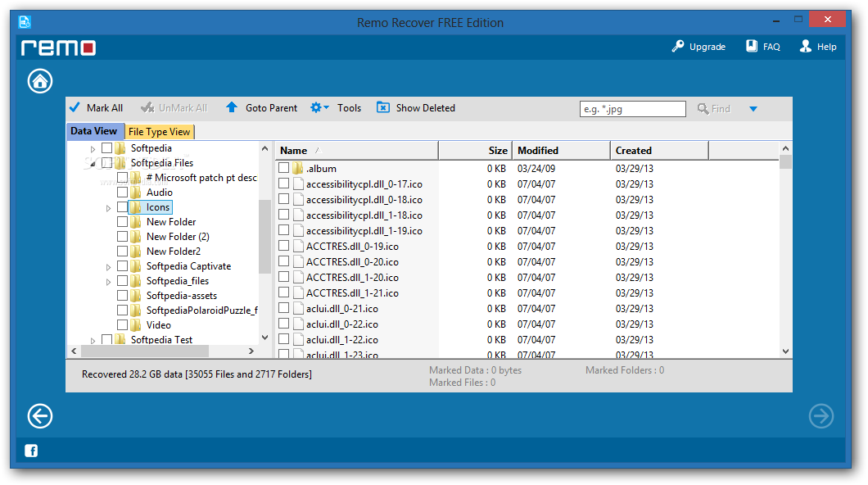Screen dimensions: 868x485
Task: Click the Remo app icon in title bar
Action: tap(25, 22)
